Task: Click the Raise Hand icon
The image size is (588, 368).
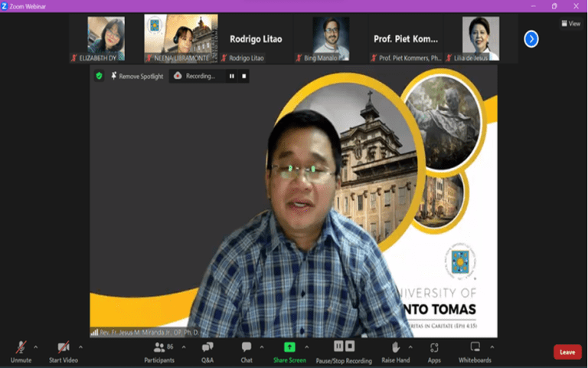Action: (x=396, y=347)
